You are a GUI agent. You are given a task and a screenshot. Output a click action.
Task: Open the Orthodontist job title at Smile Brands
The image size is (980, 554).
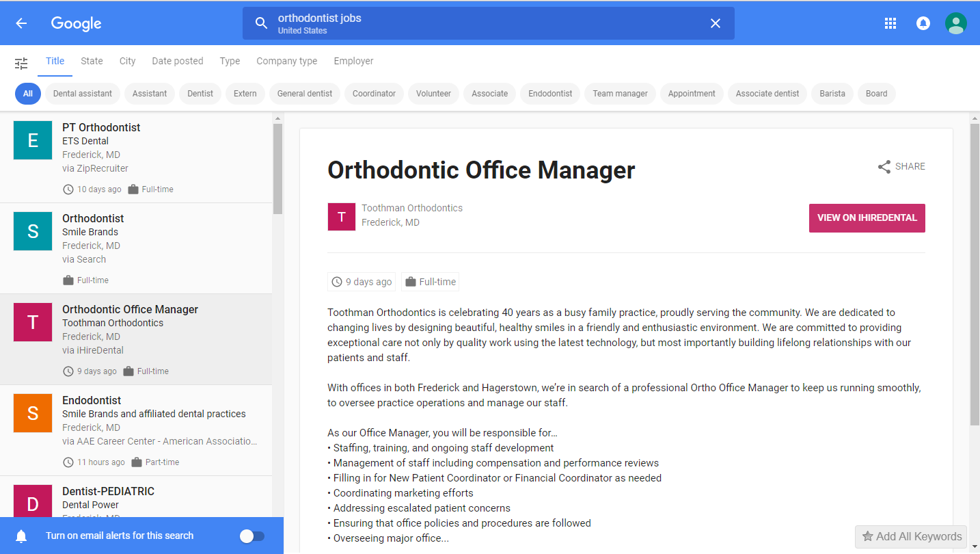tap(93, 219)
